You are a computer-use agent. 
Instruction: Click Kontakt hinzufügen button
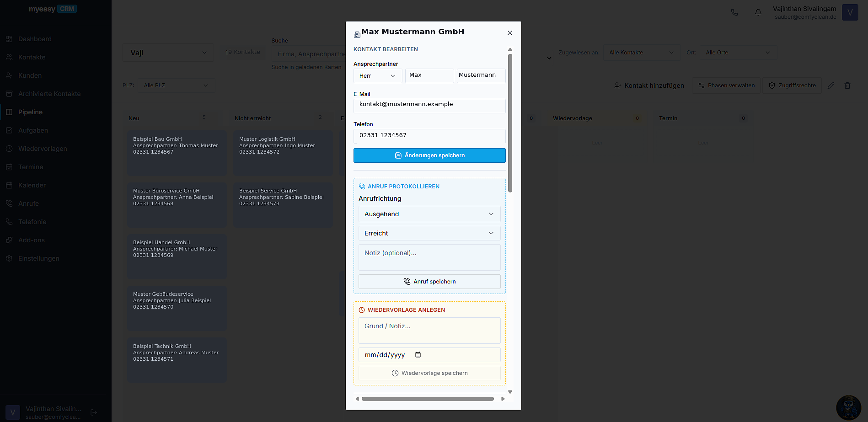649,85
